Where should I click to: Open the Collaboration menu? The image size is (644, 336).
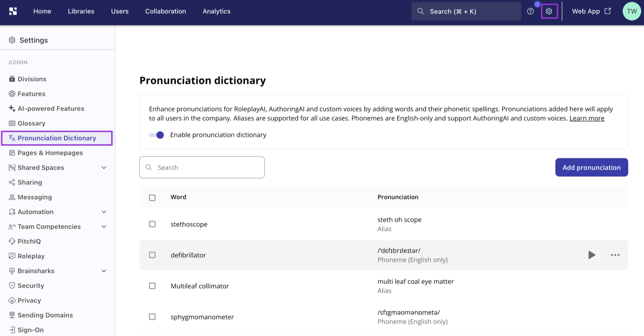coord(165,11)
